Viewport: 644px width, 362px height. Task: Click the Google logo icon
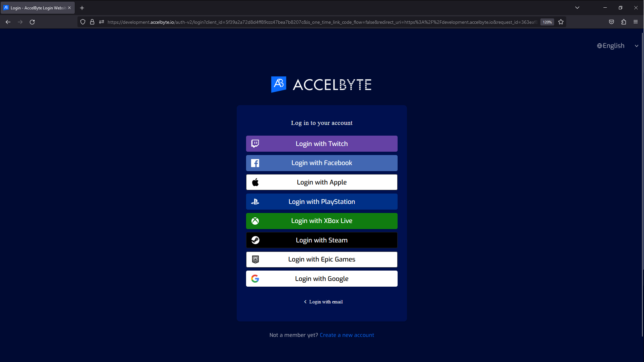(x=255, y=279)
